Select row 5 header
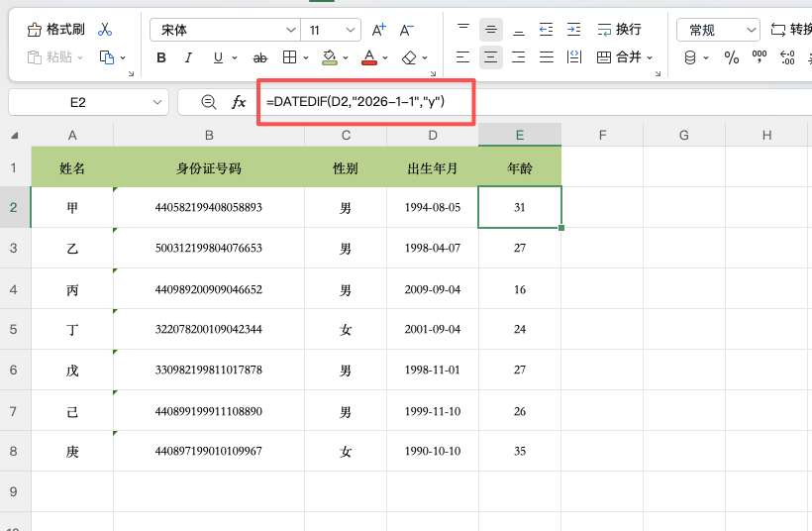The height and width of the screenshot is (531, 812). pos(15,329)
